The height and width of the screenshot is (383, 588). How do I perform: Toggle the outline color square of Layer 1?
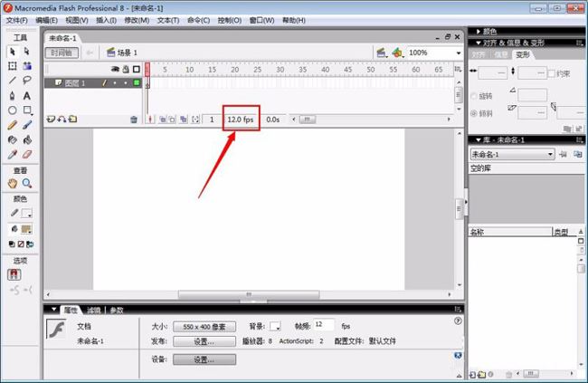click(x=137, y=82)
